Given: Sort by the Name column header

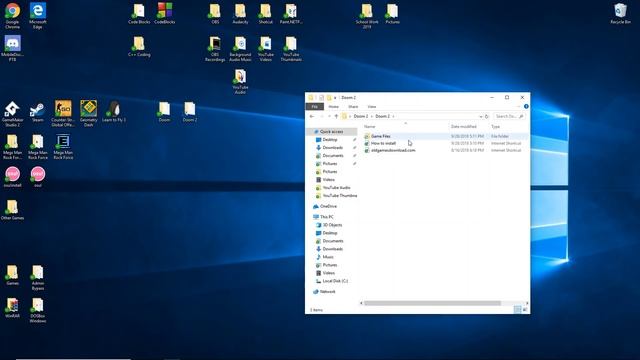Looking at the screenshot, I should 369,127.
